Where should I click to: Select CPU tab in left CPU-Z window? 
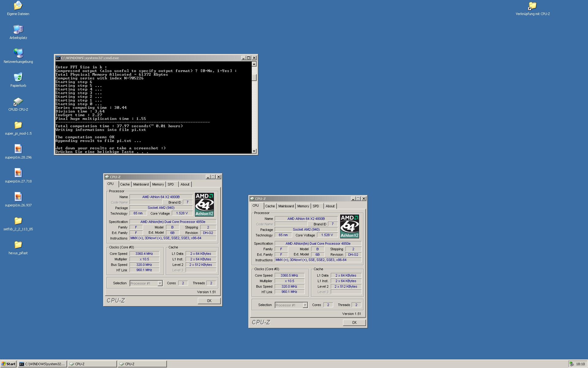point(111,184)
